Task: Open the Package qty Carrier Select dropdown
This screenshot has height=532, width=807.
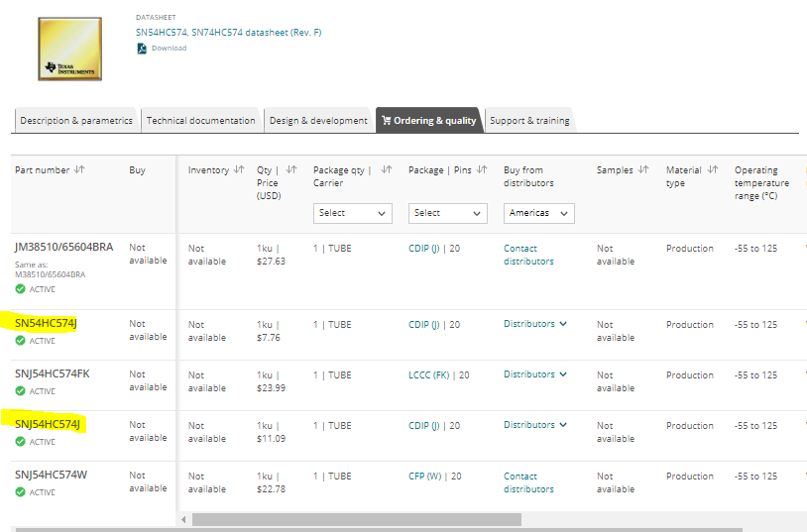Action: (x=353, y=213)
